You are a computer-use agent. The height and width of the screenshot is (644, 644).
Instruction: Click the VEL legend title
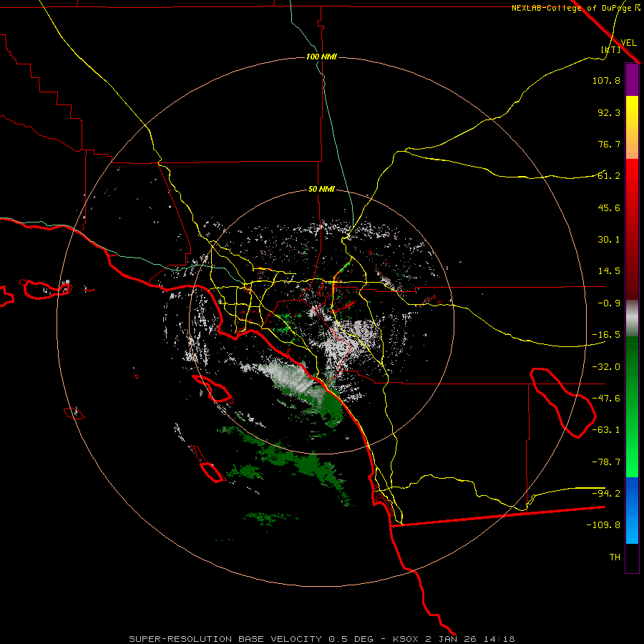pos(628,43)
